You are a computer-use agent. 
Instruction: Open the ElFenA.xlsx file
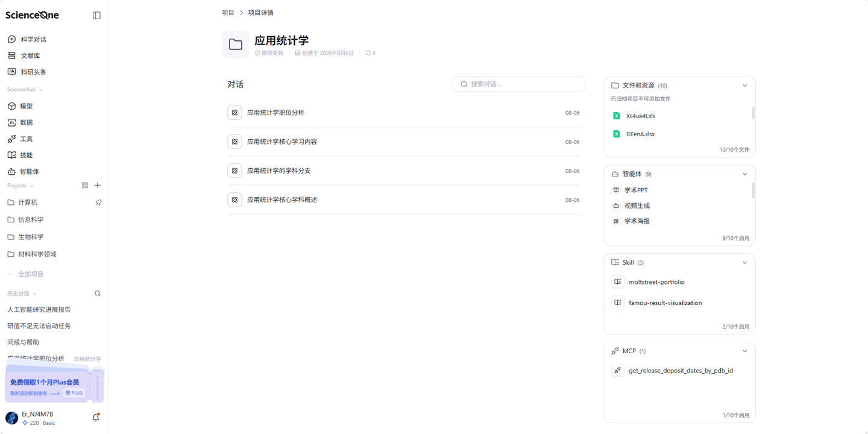[640, 134]
